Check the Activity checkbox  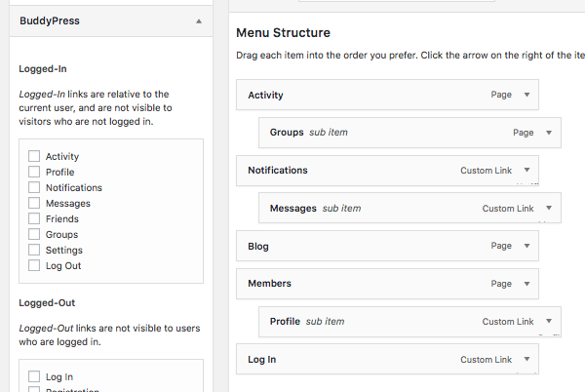[x=34, y=156]
